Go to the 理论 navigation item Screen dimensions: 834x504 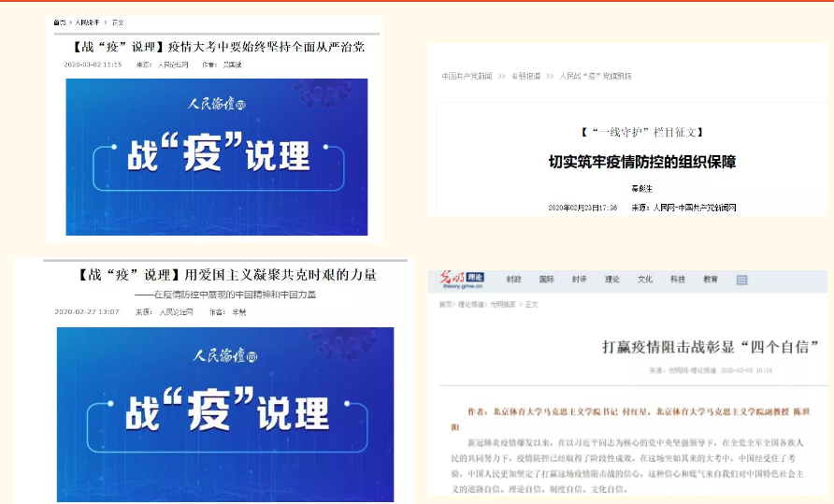(611, 280)
